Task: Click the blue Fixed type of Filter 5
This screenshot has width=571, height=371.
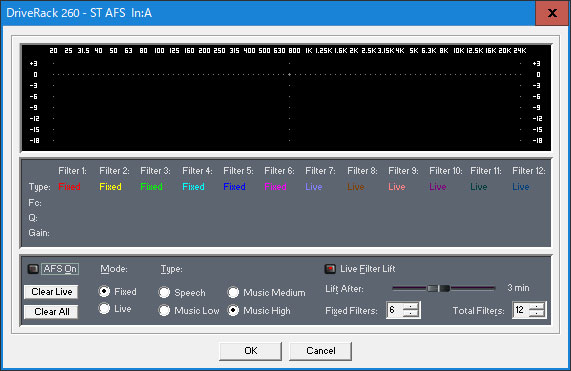Action: [235, 187]
